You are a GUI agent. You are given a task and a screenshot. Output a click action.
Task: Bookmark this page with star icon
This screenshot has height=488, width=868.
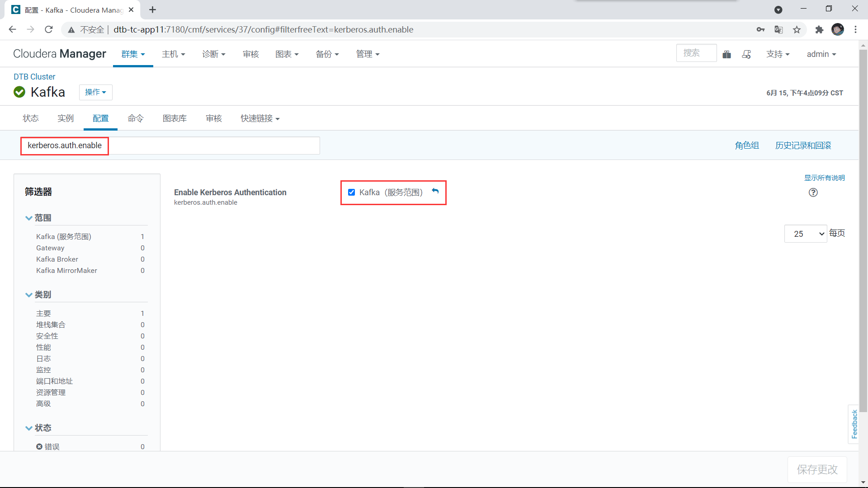(797, 29)
